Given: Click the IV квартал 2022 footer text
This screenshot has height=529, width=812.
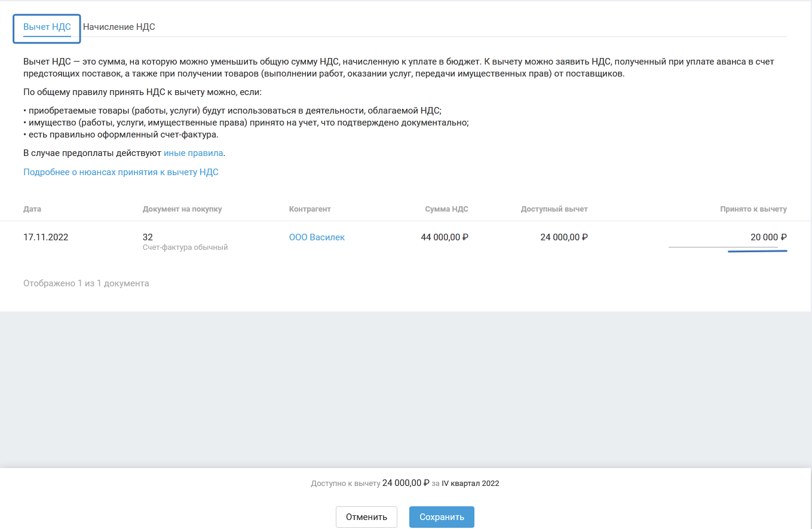Looking at the screenshot, I should (470, 484).
